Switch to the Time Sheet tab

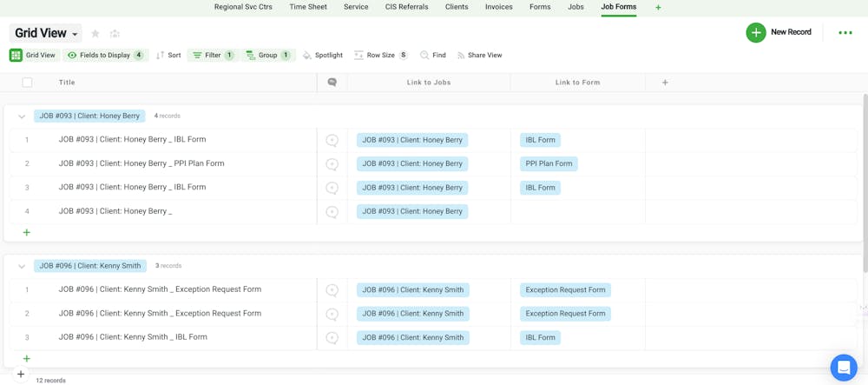[x=308, y=7]
